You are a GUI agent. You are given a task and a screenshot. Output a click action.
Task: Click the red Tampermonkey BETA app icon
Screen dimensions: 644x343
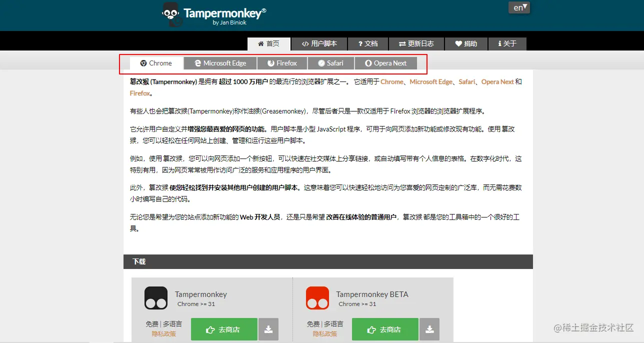click(317, 298)
